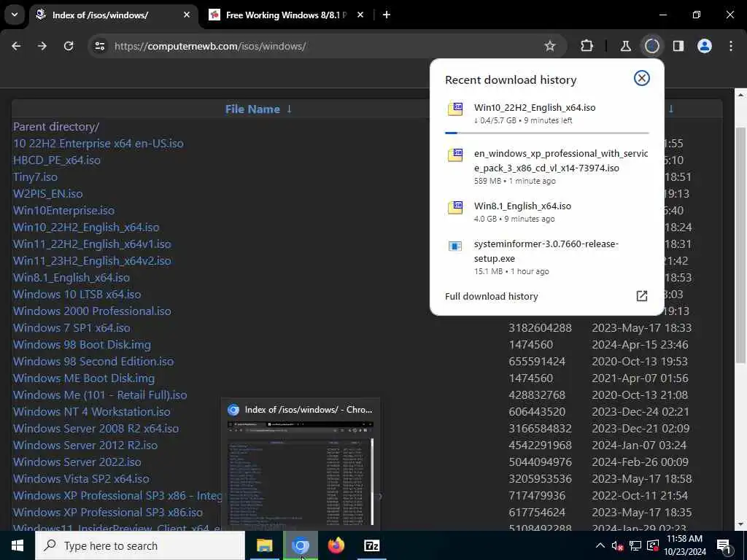Toggle the downloads toolbar icon
This screenshot has height=560, width=747.
tap(651, 46)
